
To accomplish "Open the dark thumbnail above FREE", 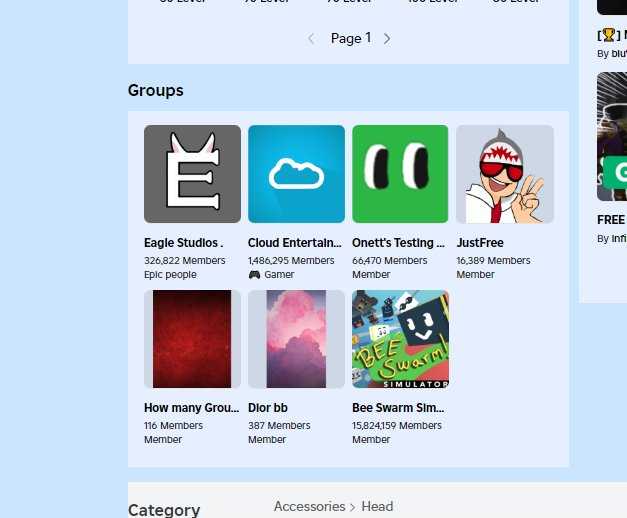I will (x=612, y=136).
